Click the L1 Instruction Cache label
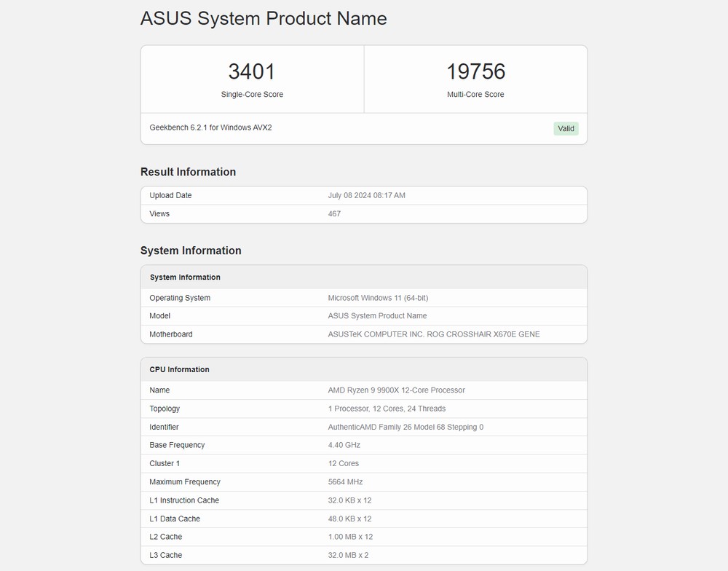This screenshot has height=571, width=728. pyautogui.click(x=184, y=500)
